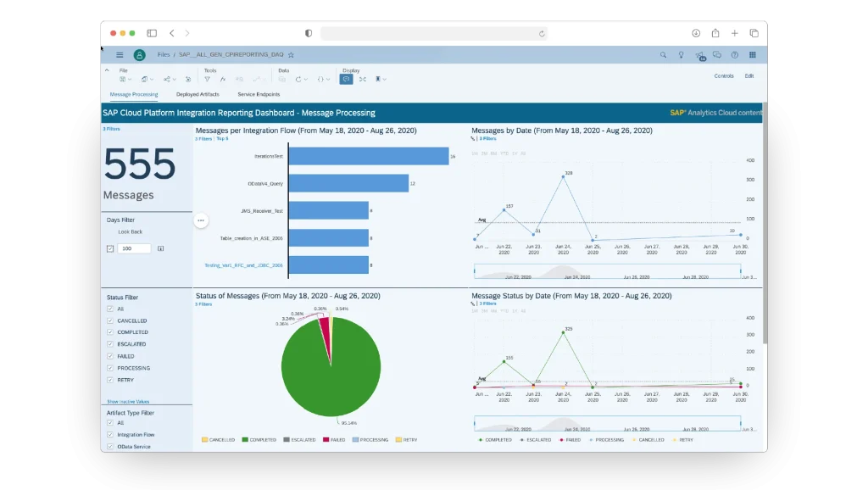
Task: Click the filter funnel tool icon
Action: pos(207,79)
